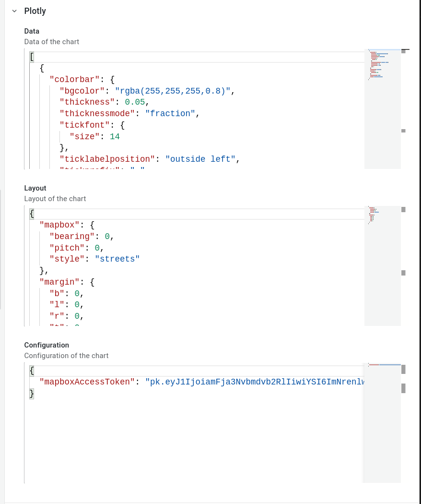Collapse the Plotly section chevron
Screen dimensions: 421x504
point(14,11)
